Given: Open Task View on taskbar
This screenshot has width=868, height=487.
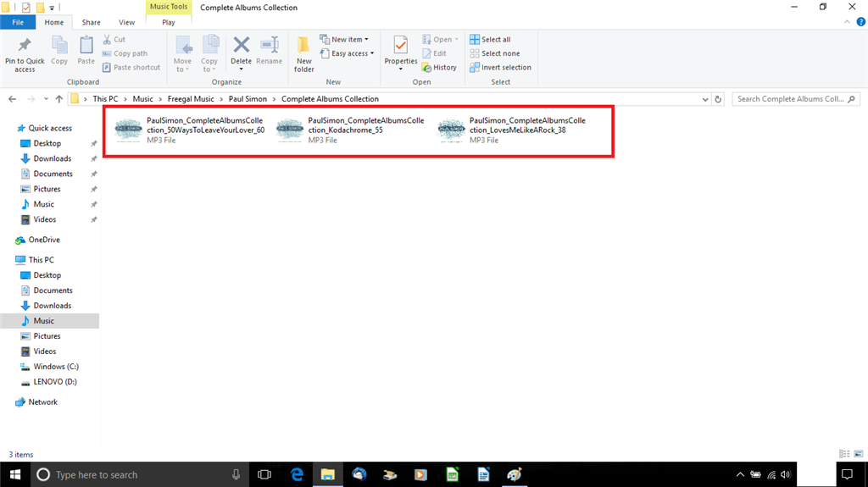Looking at the screenshot, I should [264, 474].
